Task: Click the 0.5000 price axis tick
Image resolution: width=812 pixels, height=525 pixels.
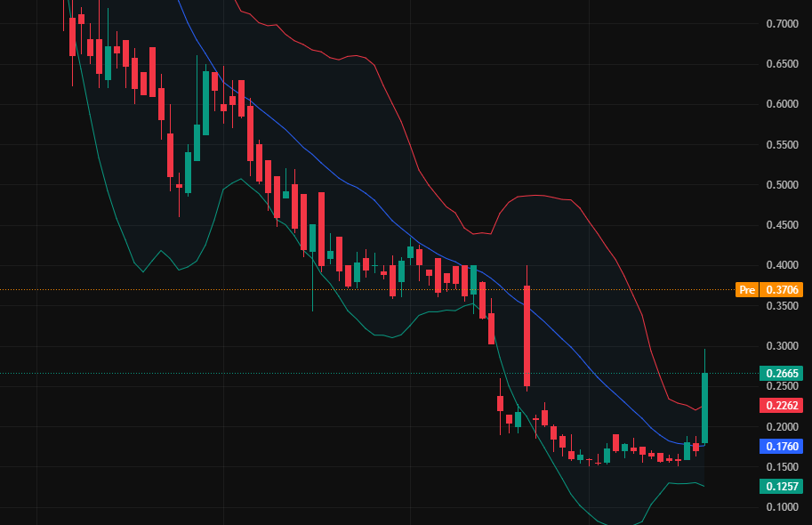Action: click(782, 185)
